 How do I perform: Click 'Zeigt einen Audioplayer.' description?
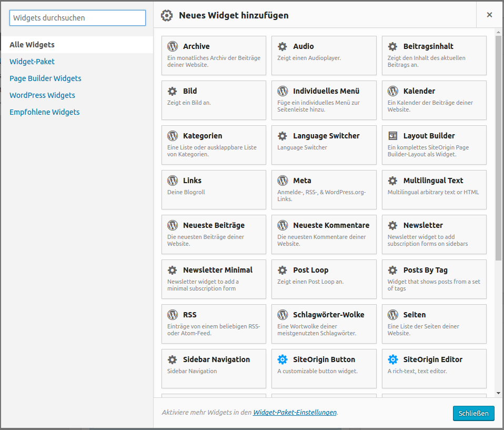click(x=309, y=58)
